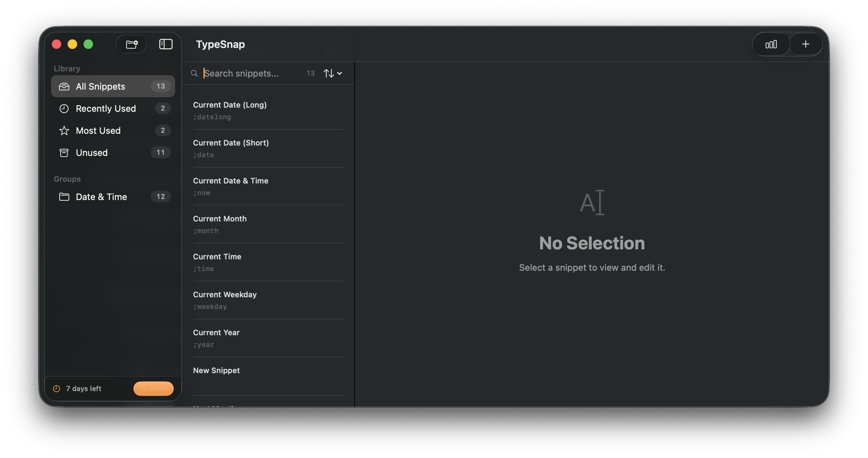Screen dimensions: 868x458
Task: Open the Date & Time folder icon
Action: tap(65, 197)
